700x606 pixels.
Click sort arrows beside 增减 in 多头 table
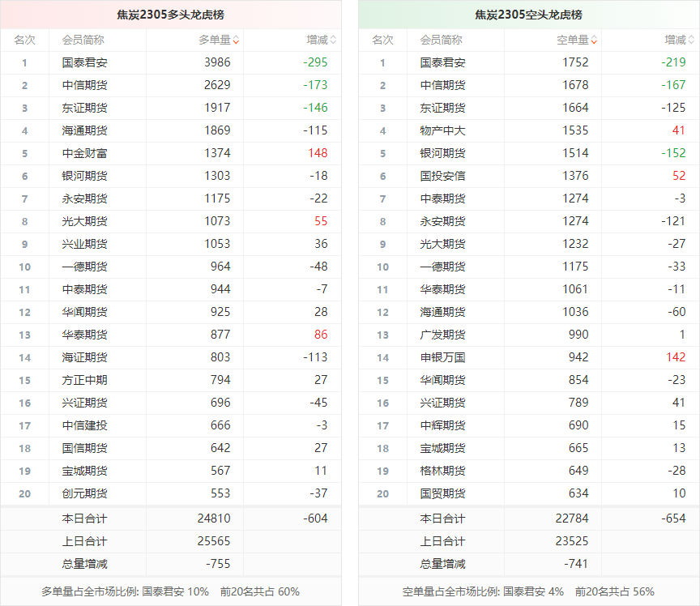333,40
